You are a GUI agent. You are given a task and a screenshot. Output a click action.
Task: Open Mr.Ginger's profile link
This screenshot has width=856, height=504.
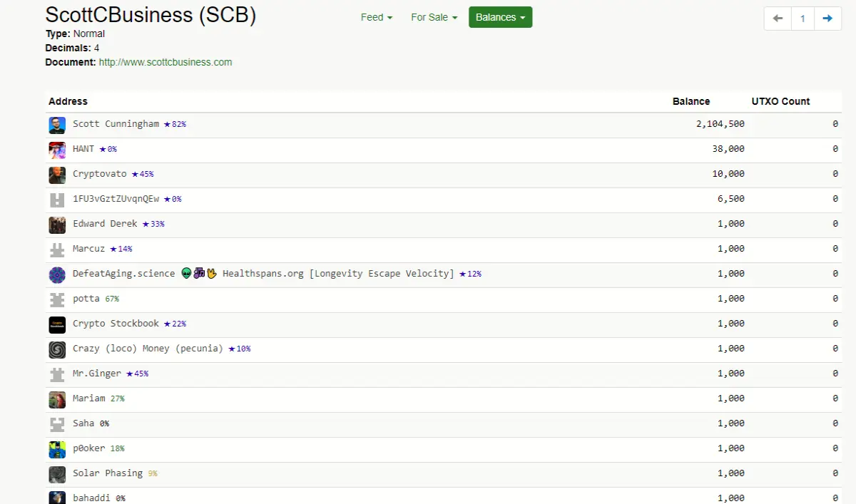pyautogui.click(x=97, y=374)
